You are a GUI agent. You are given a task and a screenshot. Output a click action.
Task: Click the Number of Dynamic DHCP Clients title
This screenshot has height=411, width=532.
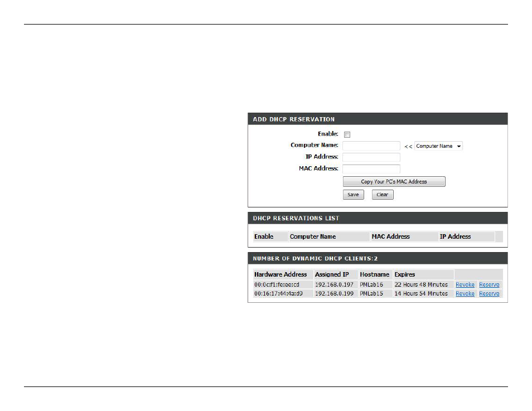pos(315,258)
